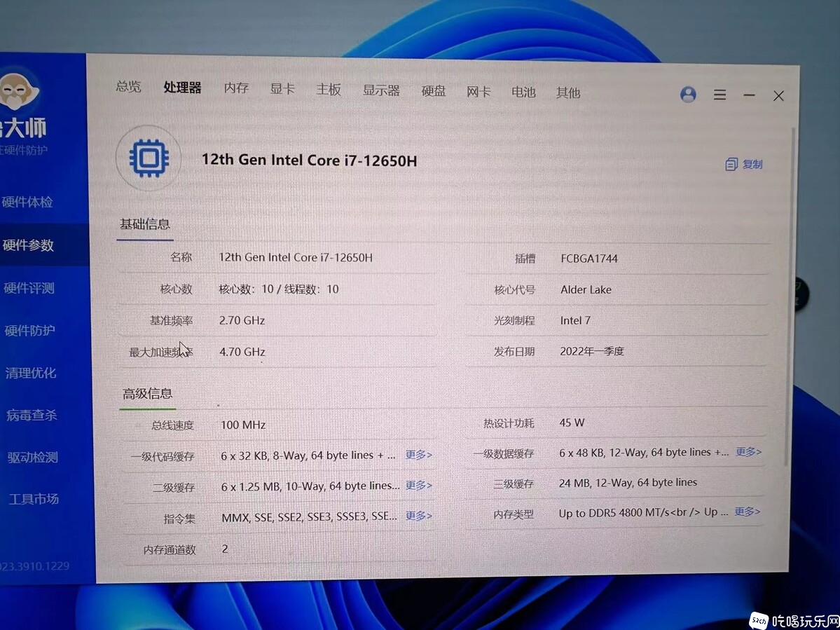Viewport: 840px width, 630px height.
Task: Open the 主板 tab
Action: tap(329, 90)
